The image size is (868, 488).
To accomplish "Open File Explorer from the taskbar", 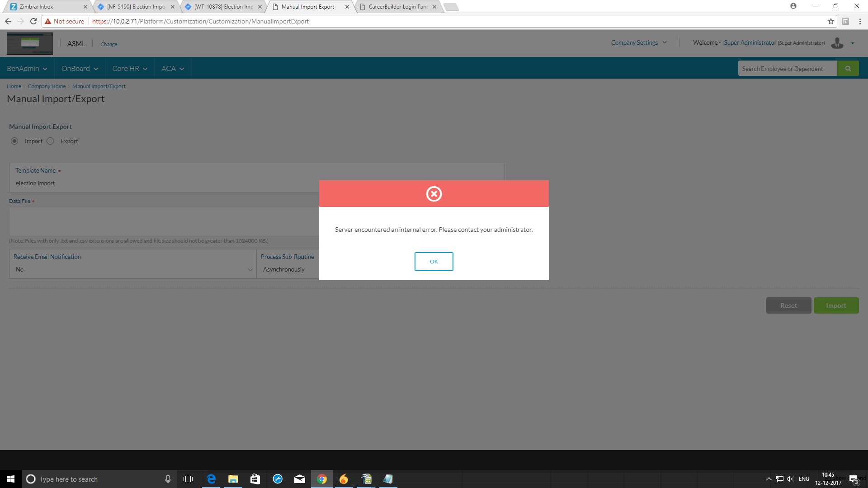I will point(233,479).
